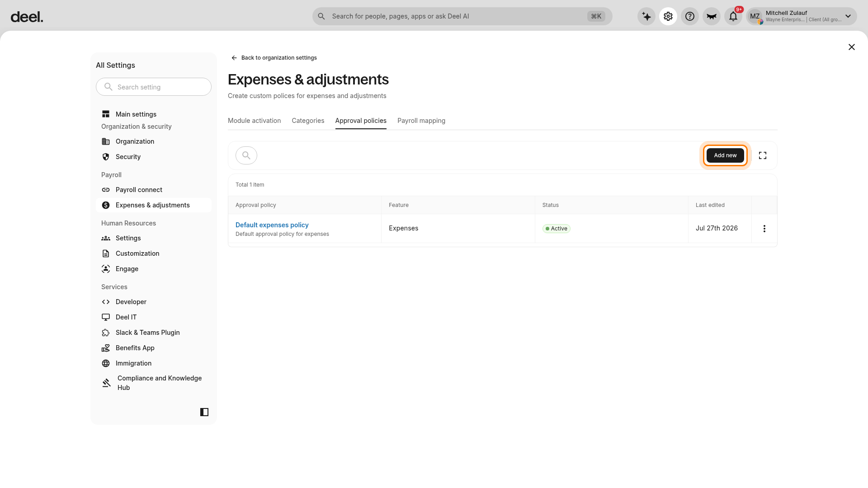Open Deel IT in sidebar
This screenshot has height=488, width=868.
point(154,317)
